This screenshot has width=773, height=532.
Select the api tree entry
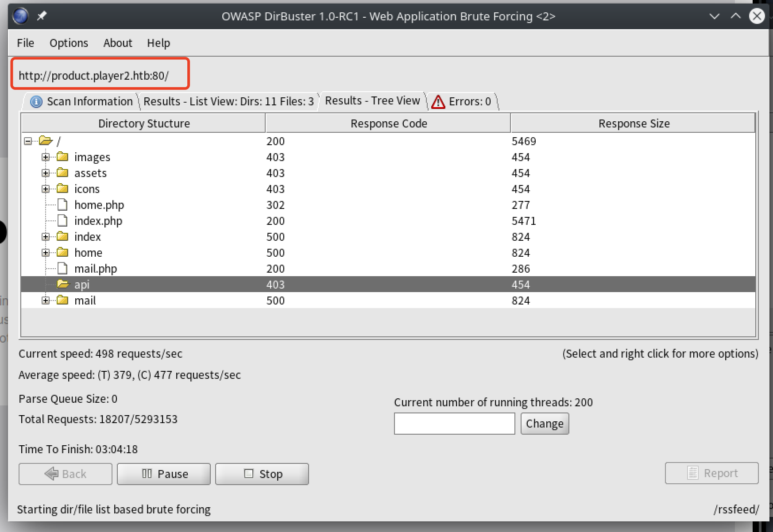click(82, 285)
